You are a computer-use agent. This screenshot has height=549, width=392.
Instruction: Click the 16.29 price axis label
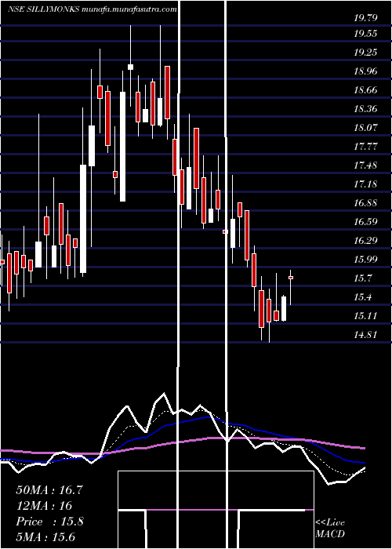[365, 241]
